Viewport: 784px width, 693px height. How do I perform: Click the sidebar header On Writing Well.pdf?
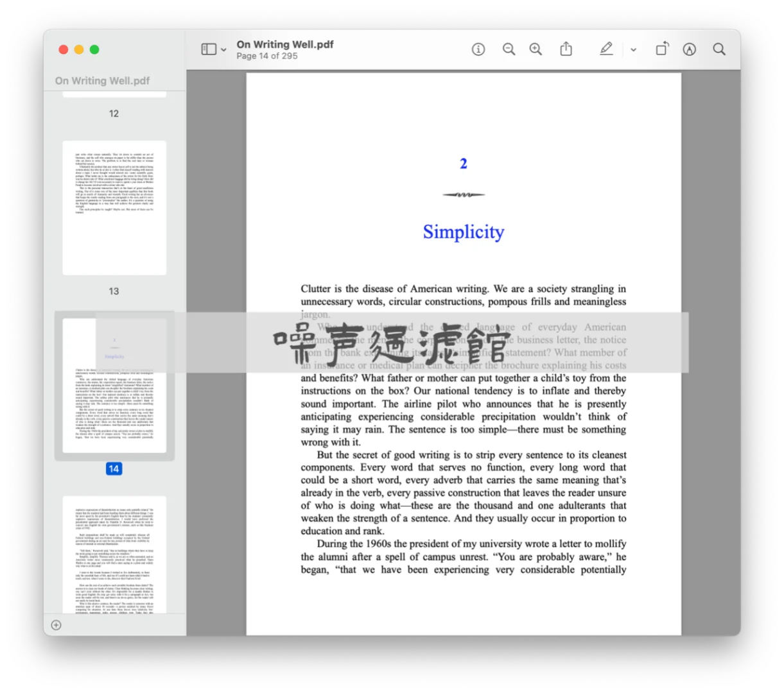coord(102,81)
